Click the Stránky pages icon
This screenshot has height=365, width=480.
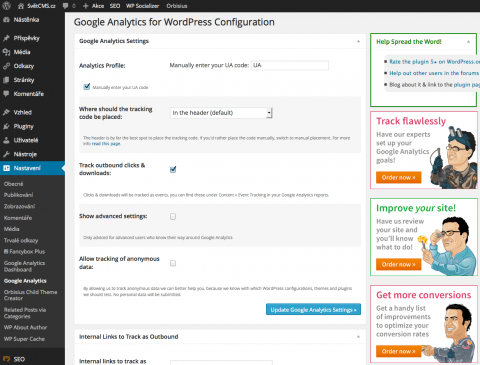(6, 80)
